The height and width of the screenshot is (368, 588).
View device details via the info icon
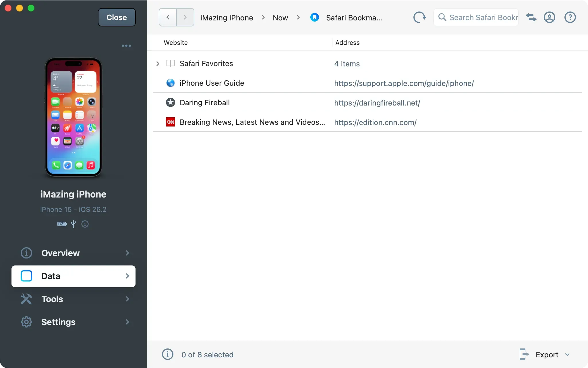pos(85,224)
